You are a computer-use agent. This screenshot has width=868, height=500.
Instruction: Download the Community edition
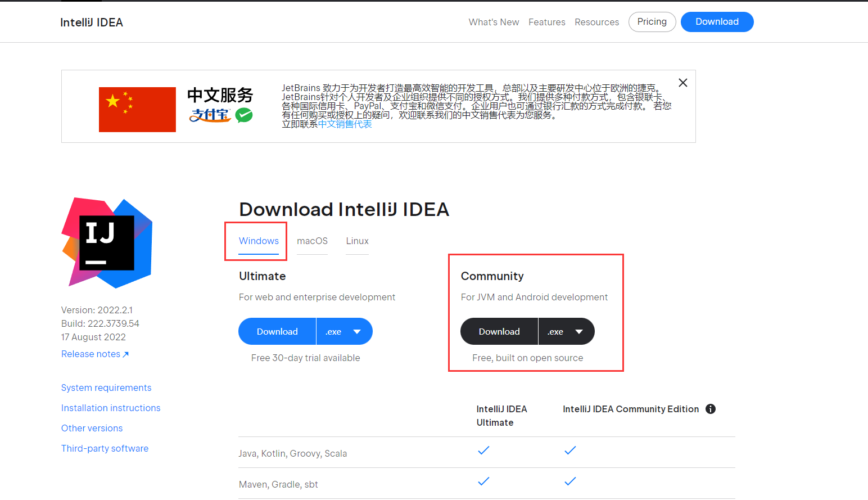tap(499, 331)
